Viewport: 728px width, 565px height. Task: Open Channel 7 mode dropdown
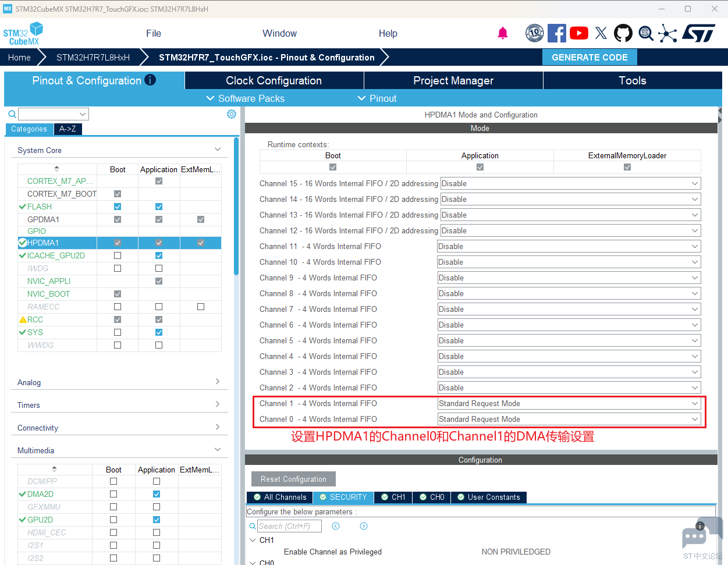tap(569, 309)
